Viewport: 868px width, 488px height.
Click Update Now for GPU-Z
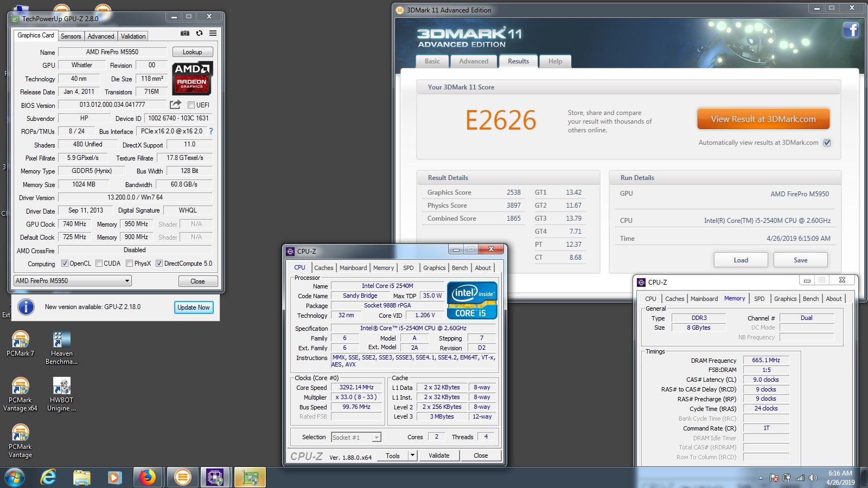point(194,307)
